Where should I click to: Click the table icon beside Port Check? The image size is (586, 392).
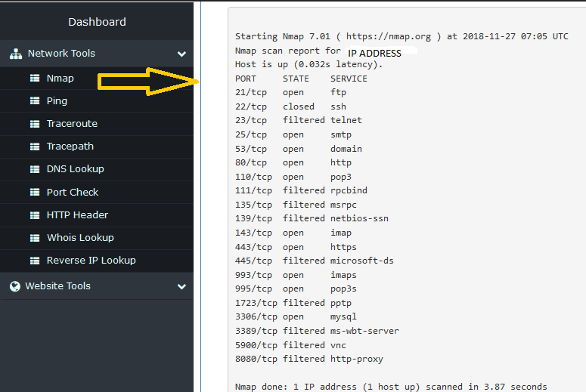34,192
